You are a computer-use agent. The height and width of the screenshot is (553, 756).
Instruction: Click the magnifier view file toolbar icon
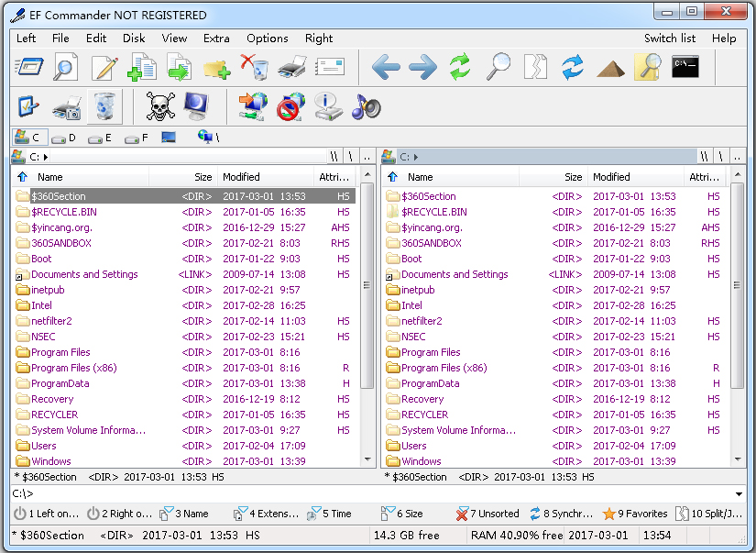click(65, 67)
